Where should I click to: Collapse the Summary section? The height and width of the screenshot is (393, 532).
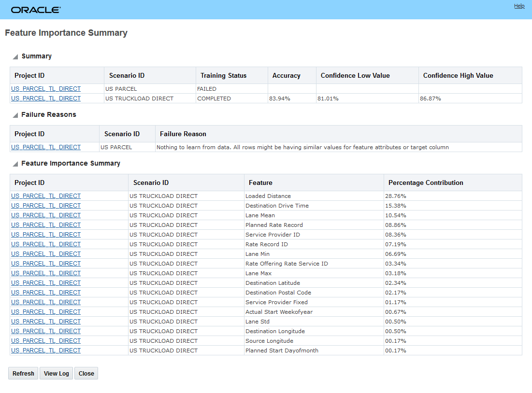tap(15, 57)
